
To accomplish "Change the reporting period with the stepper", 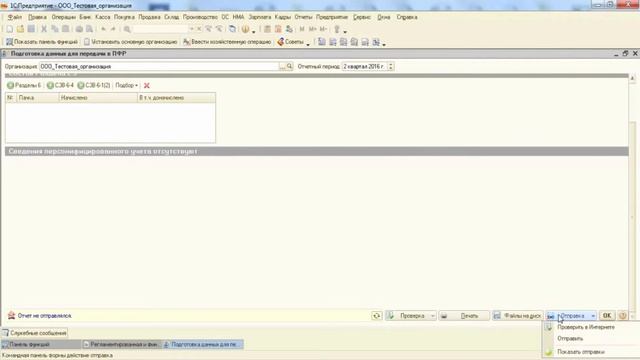I will (x=391, y=66).
